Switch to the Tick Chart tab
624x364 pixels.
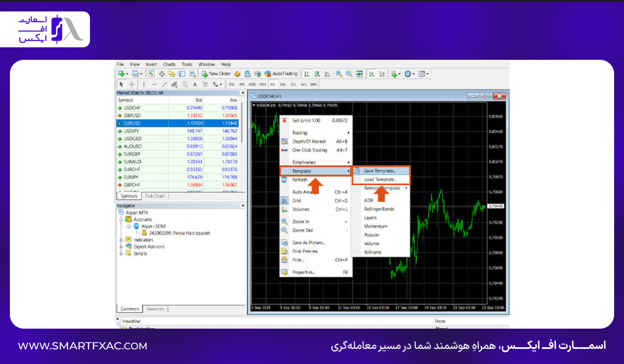[x=154, y=196]
